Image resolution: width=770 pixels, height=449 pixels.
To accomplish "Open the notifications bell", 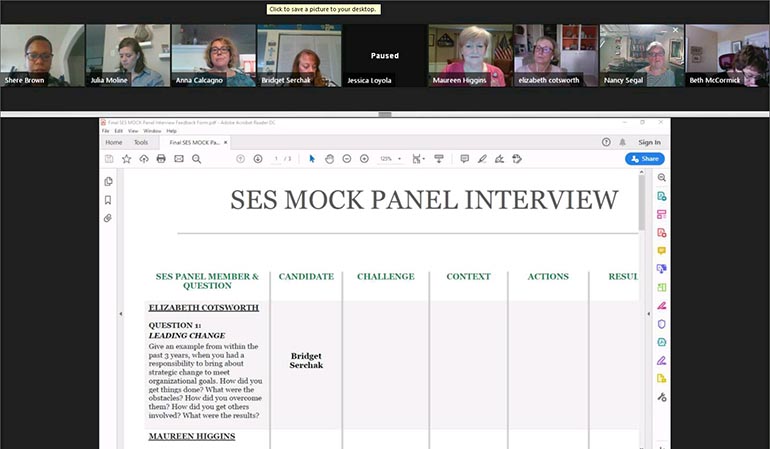I will pos(622,142).
